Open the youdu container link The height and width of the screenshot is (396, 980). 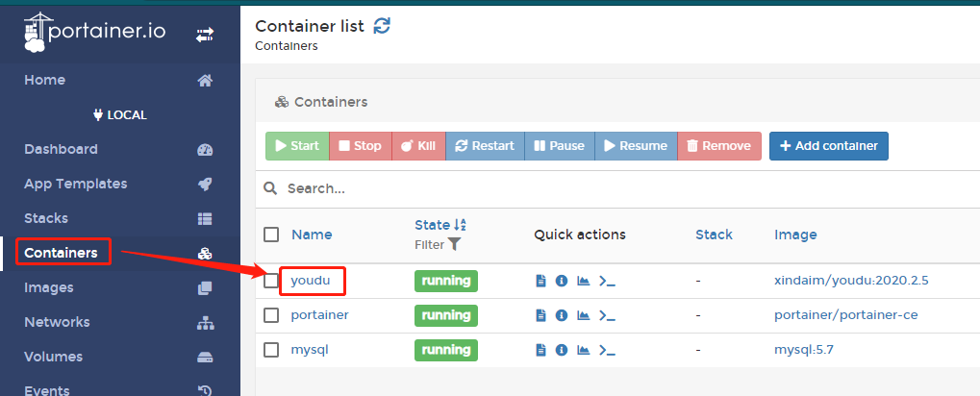click(310, 281)
